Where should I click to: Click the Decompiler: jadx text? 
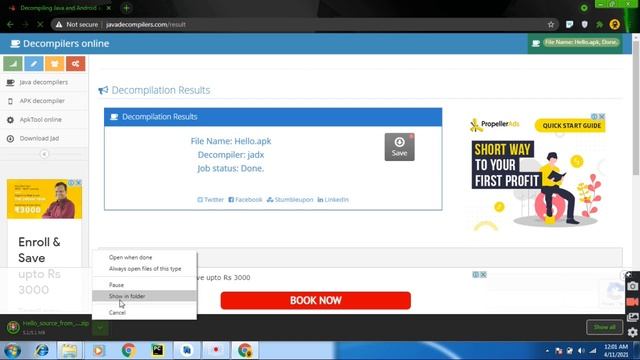(231, 155)
